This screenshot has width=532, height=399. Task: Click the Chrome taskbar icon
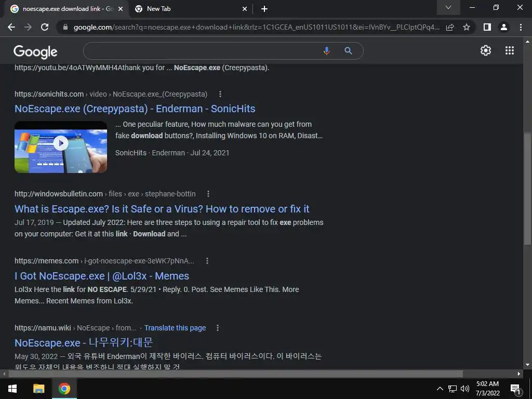point(64,389)
